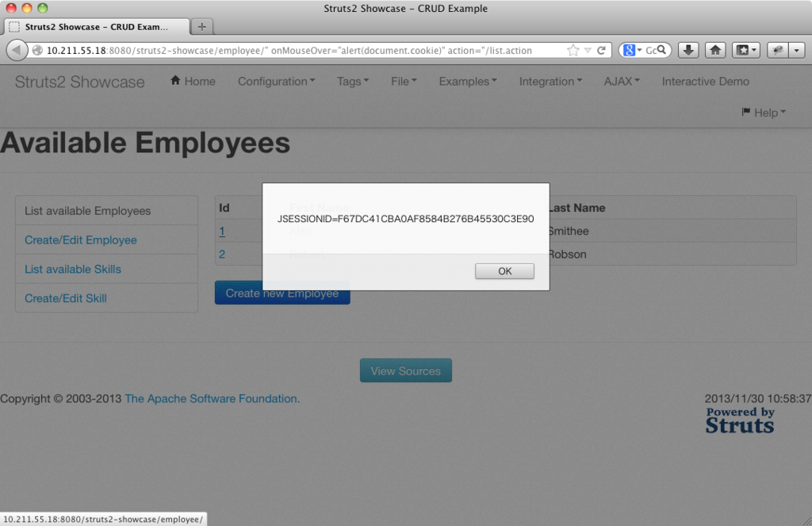This screenshot has width=812, height=526.
Task: Expand the File menu
Action: 404,82
